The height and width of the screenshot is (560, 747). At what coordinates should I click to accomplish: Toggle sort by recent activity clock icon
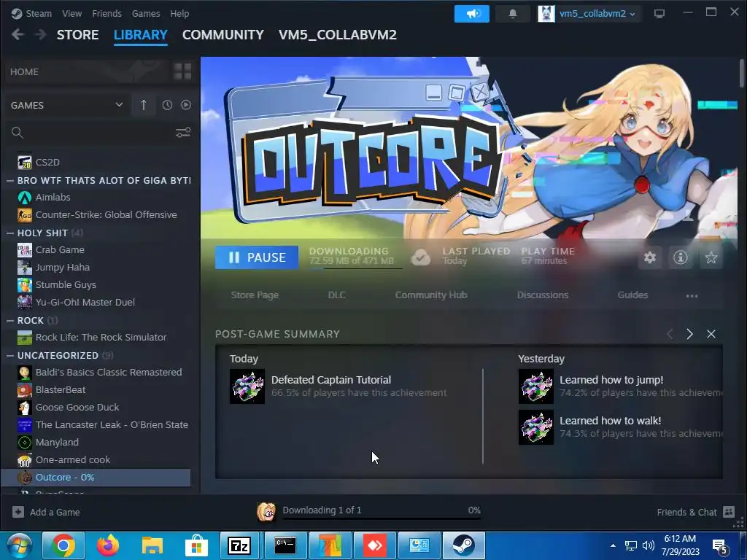[x=167, y=105]
